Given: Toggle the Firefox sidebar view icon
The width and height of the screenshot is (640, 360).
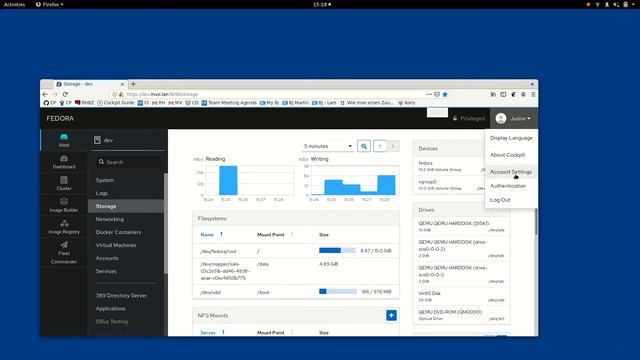Looking at the screenshot, I should pyautogui.click(x=503, y=94).
